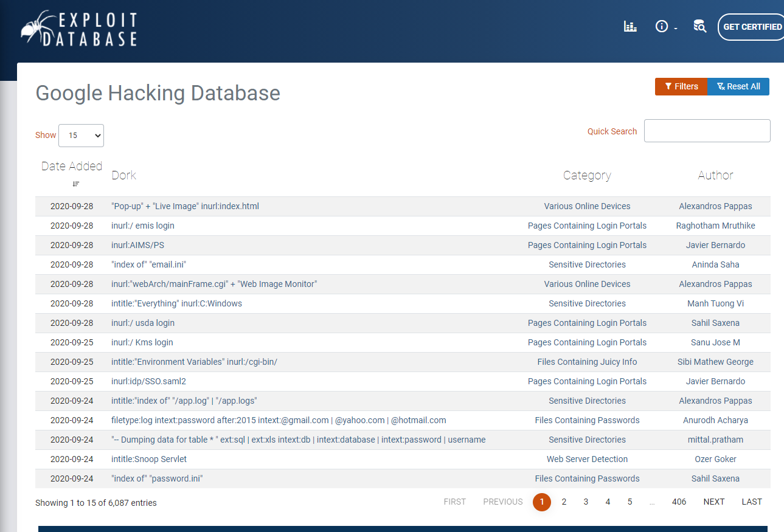Click the Quick Search input field
This screenshot has width=784, height=532.
click(x=707, y=131)
